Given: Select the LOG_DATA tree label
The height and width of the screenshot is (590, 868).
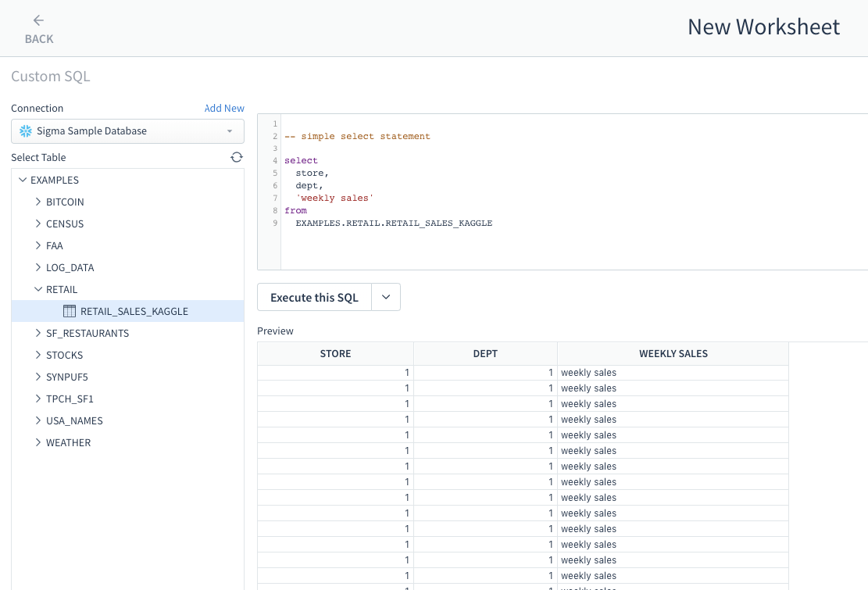Looking at the screenshot, I should pos(70,267).
